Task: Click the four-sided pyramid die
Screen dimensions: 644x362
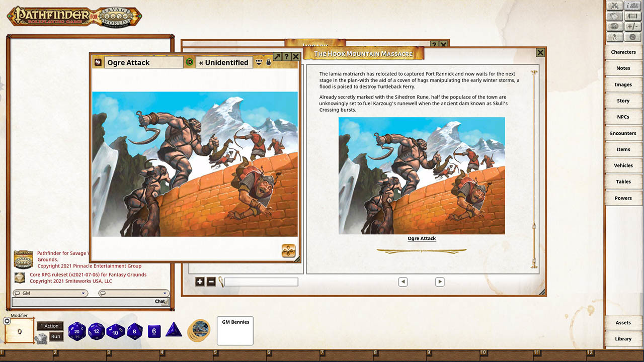Action: [174, 330]
